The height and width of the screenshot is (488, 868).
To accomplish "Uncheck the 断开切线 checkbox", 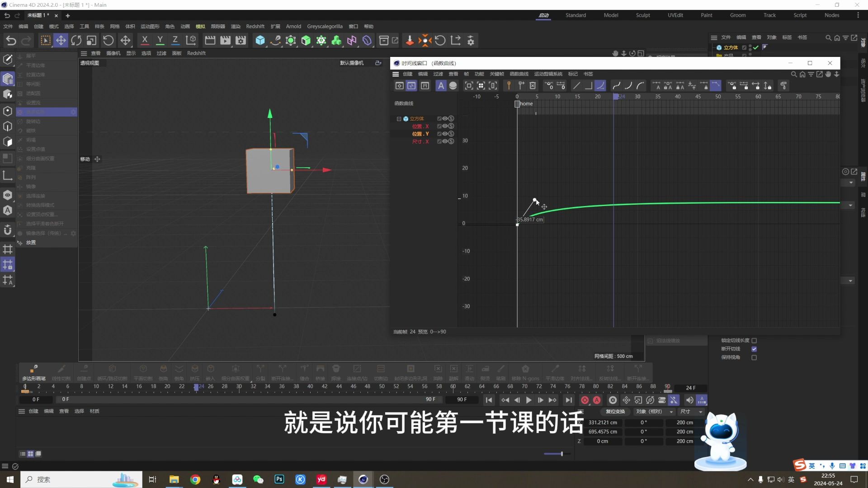I will tap(754, 348).
